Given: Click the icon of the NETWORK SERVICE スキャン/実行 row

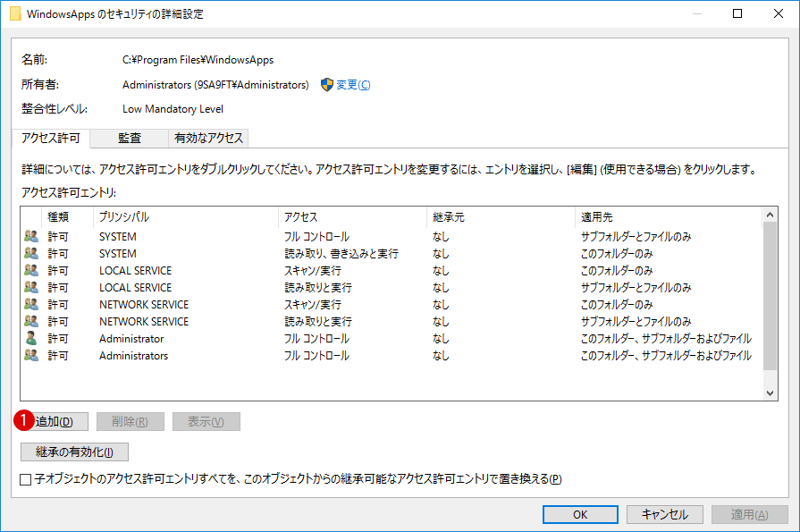Looking at the screenshot, I should (31, 304).
